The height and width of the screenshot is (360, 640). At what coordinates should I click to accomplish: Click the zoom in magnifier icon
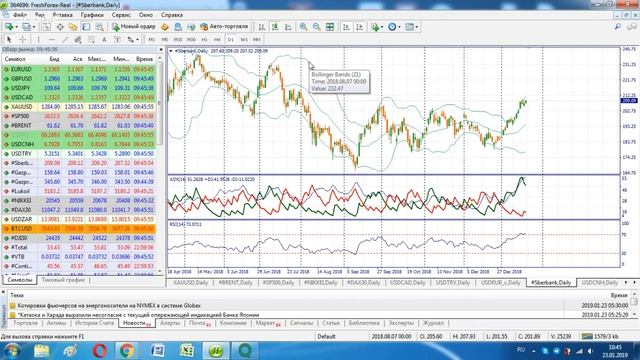303,27
